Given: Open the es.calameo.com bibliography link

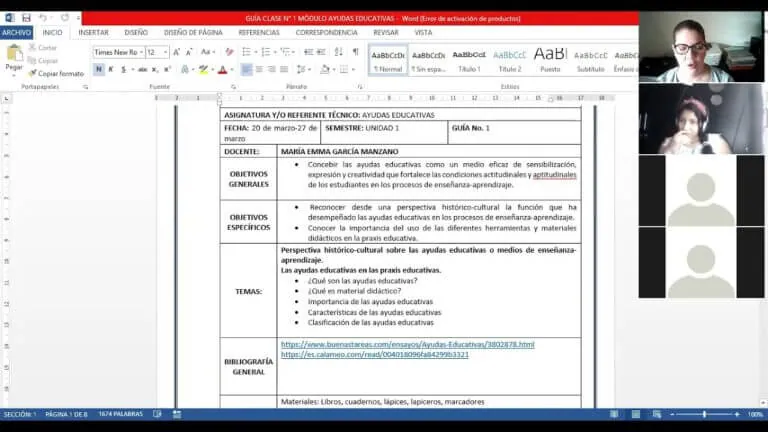Looking at the screenshot, I should pos(375,355).
